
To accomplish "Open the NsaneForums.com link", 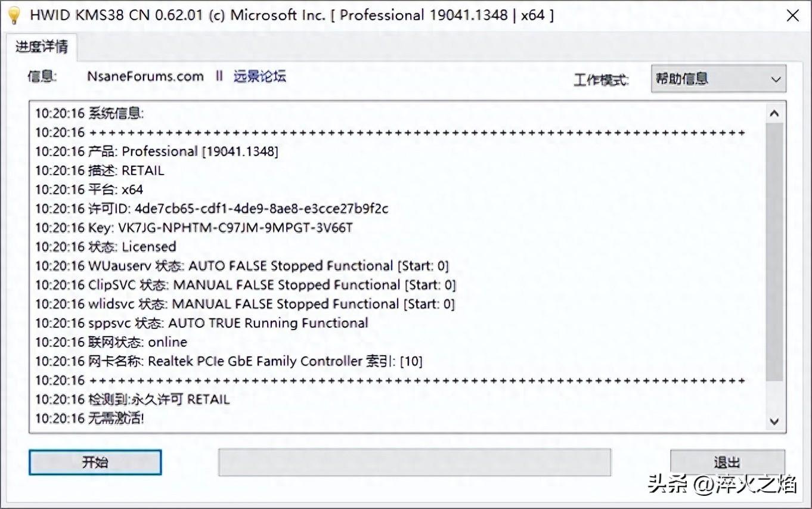I will (x=145, y=76).
